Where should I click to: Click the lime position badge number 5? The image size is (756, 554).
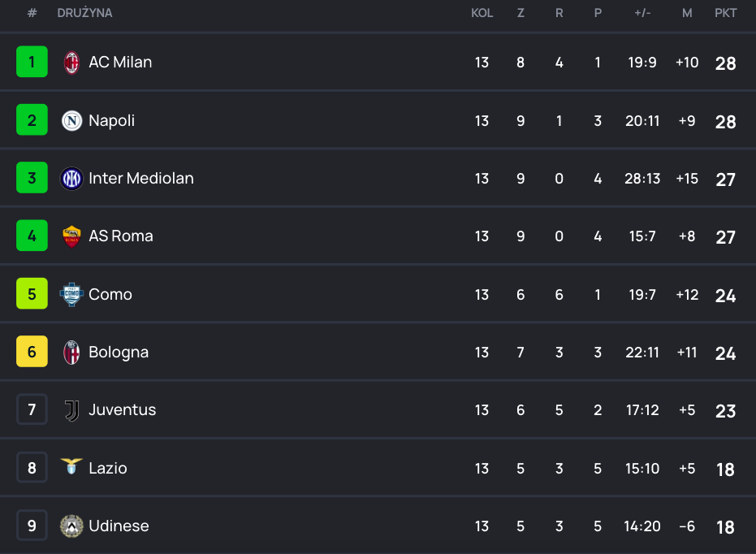pyautogui.click(x=32, y=294)
